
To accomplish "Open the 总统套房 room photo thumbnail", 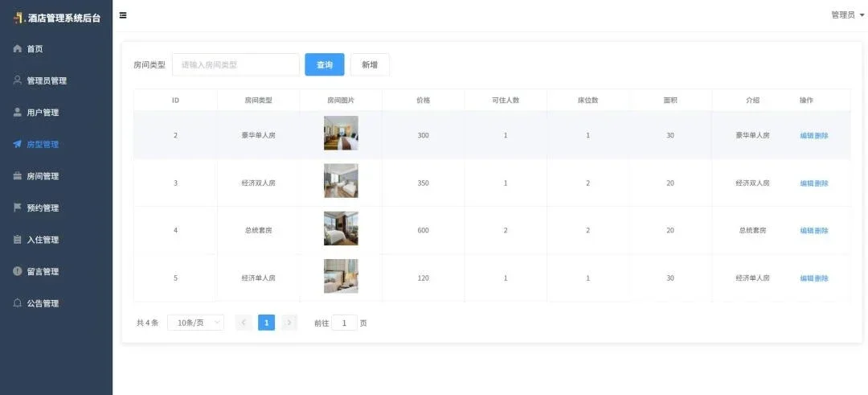I will tap(341, 228).
